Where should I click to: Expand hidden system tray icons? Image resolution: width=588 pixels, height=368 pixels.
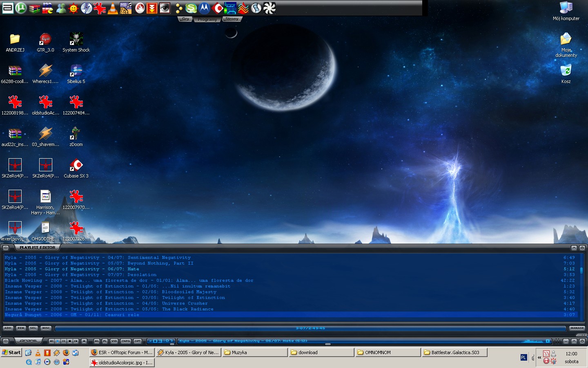[x=539, y=357]
